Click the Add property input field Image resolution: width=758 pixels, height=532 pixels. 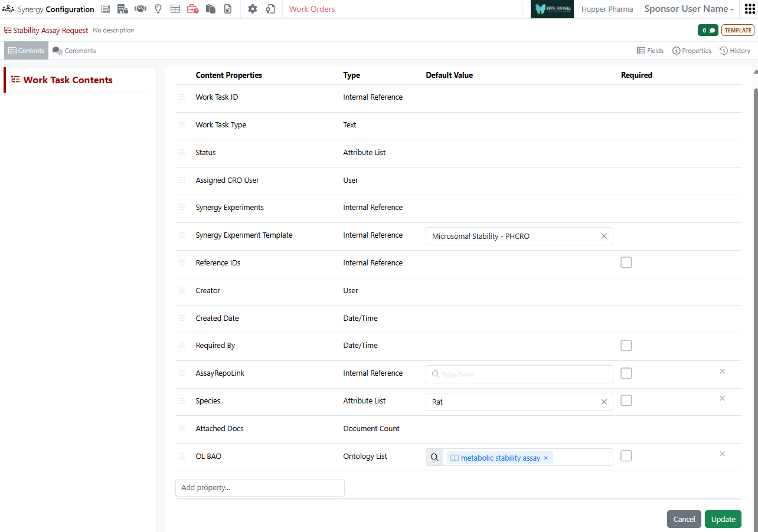(x=260, y=488)
